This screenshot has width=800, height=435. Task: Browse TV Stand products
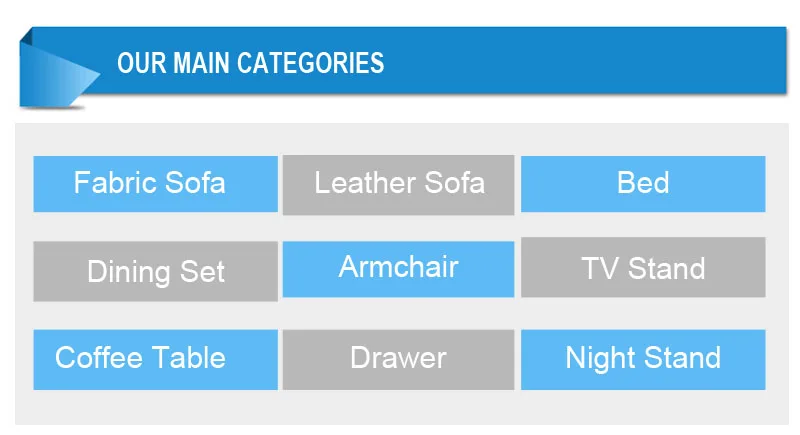643,268
